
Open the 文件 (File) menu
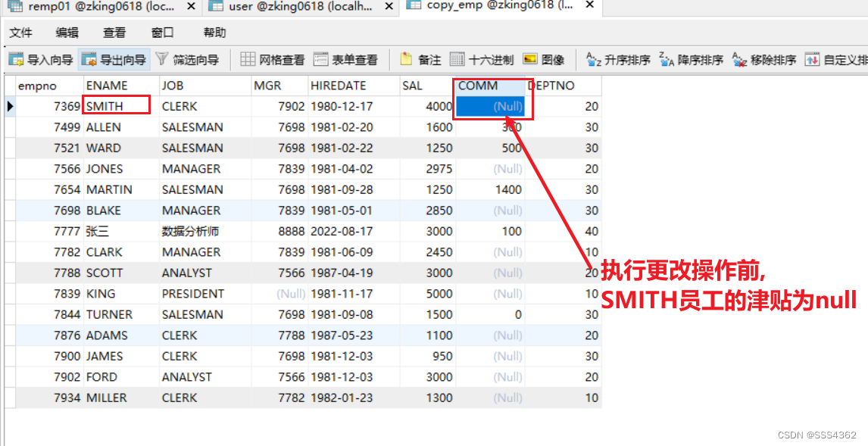[21, 33]
